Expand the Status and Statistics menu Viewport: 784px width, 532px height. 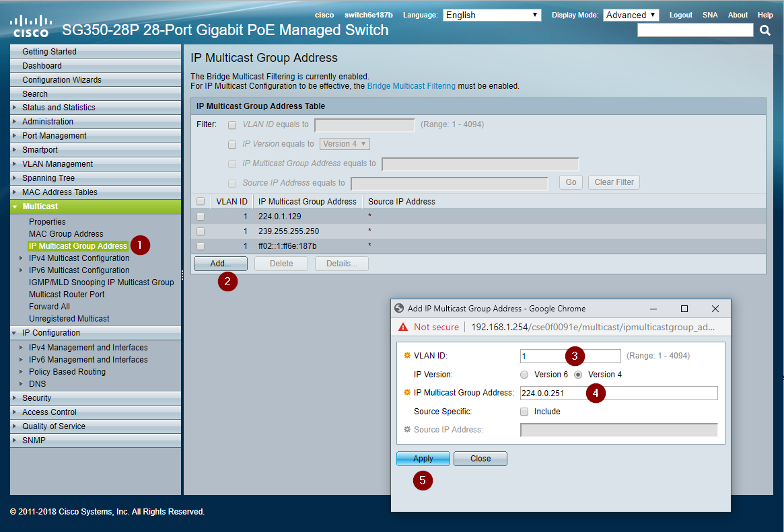(x=96, y=108)
